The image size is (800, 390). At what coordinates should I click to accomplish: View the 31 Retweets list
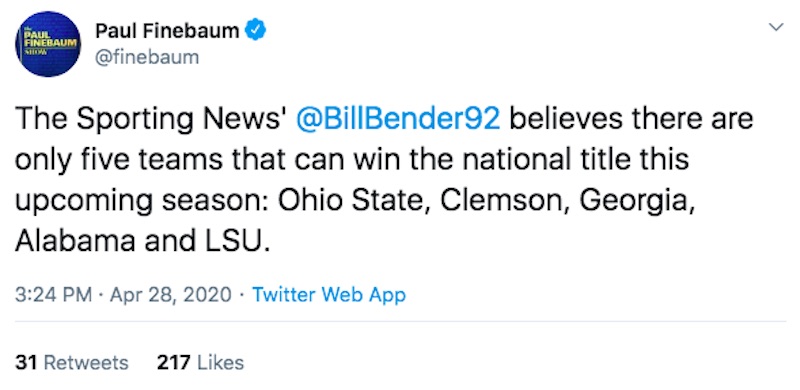coord(71,362)
